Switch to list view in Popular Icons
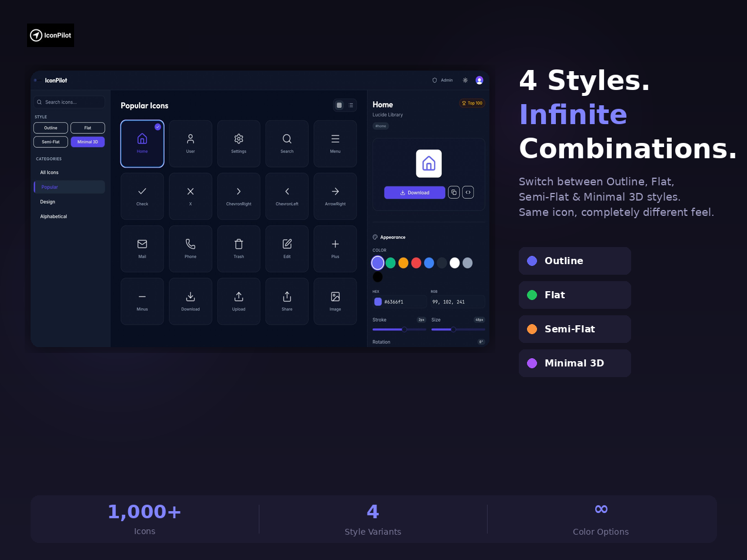This screenshot has width=747, height=560. pos(351,105)
